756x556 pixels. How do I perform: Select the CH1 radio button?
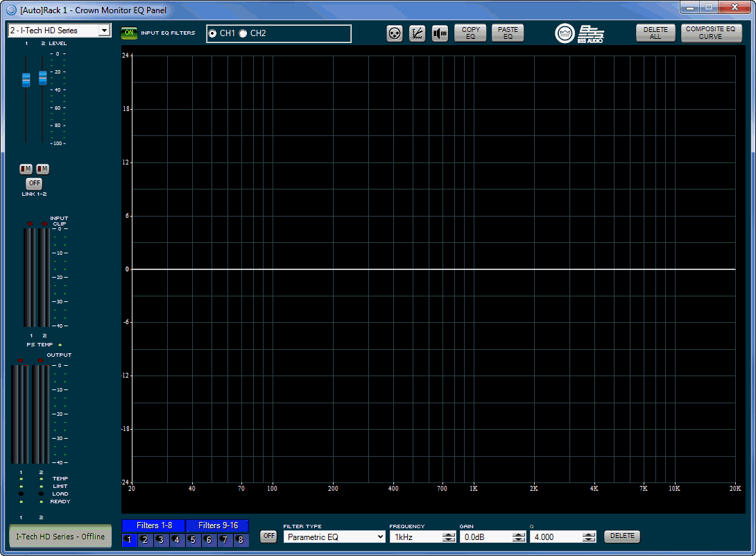pyautogui.click(x=213, y=33)
